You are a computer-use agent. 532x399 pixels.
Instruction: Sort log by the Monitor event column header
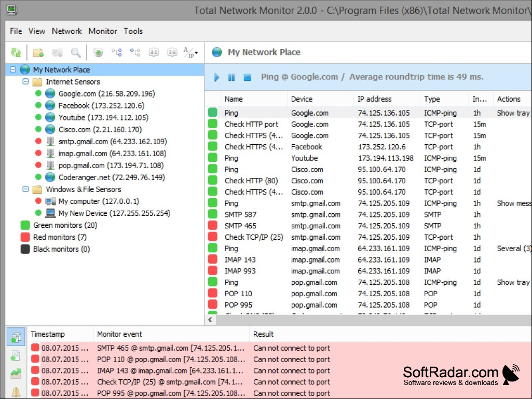coord(171,334)
